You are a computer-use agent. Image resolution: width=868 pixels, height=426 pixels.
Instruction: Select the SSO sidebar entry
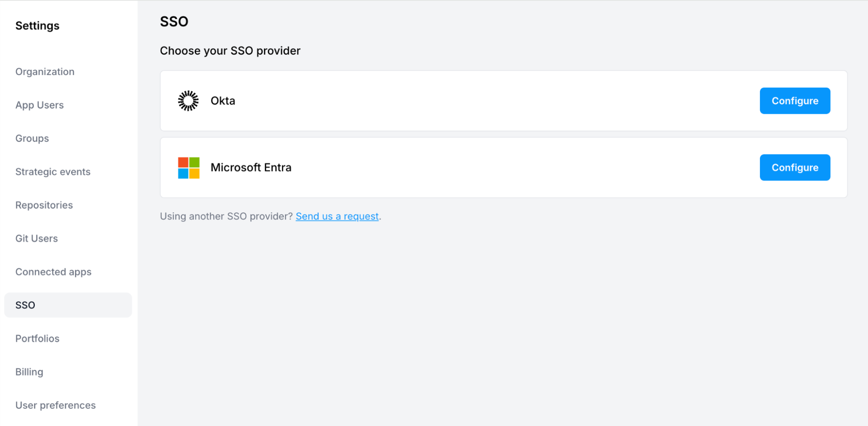pos(25,305)
